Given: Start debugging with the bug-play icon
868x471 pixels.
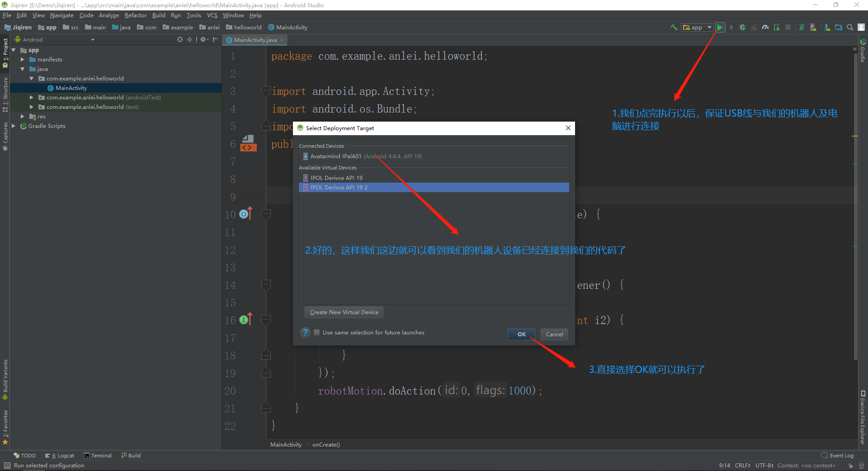Looking at the screenshot, I should pos(742,28).
